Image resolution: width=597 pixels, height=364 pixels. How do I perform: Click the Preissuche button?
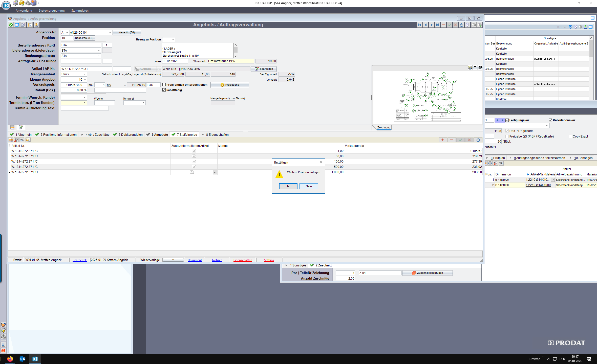tap(230, 85)
